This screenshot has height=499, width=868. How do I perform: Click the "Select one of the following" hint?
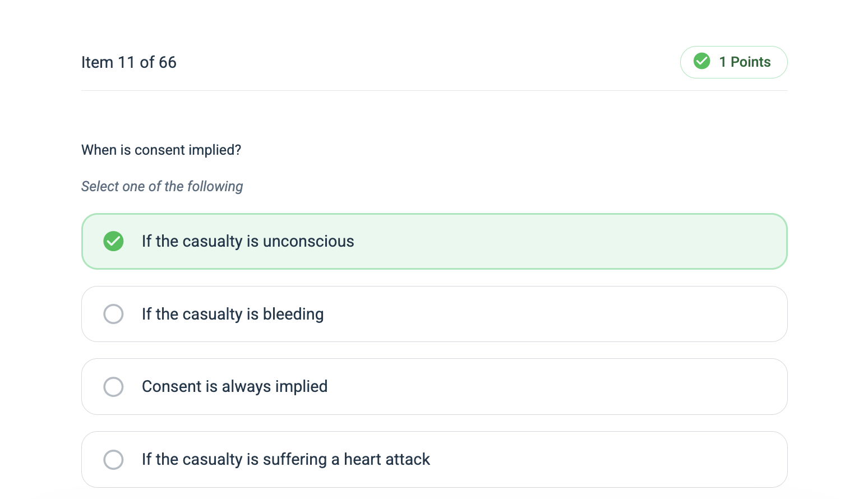coord(162,186)
